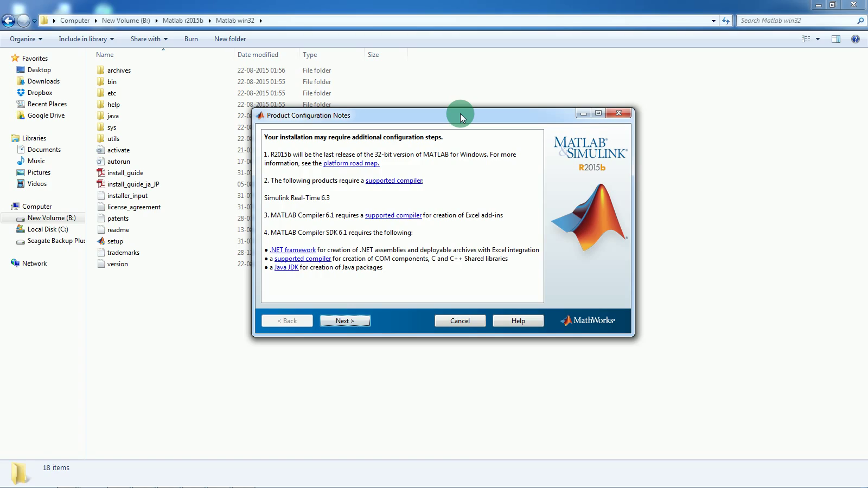Viewport: 868px width, 488px height.
Task: Select the MATLAB setup application icon
Action: point(100,241)
